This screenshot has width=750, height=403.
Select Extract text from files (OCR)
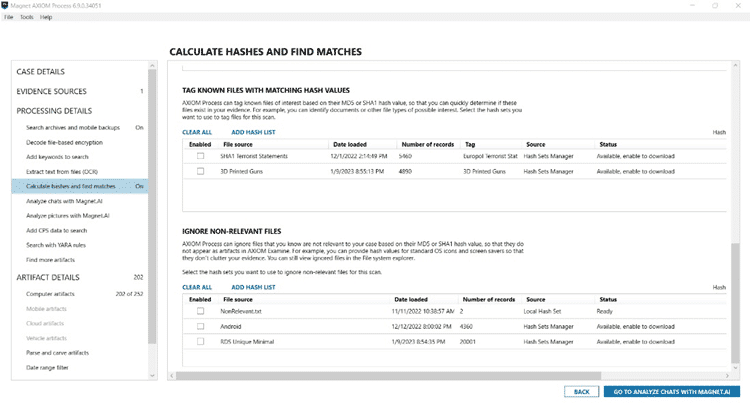pyautogui.click(x=62, y=172)
